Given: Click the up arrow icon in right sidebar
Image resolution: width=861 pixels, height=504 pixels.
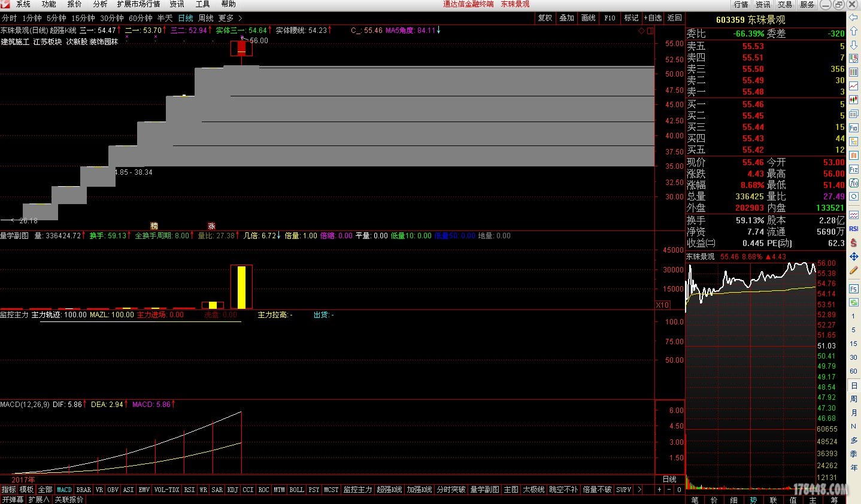Looking at the screenshot, I should pyautogui.click(x=854, y=31).
